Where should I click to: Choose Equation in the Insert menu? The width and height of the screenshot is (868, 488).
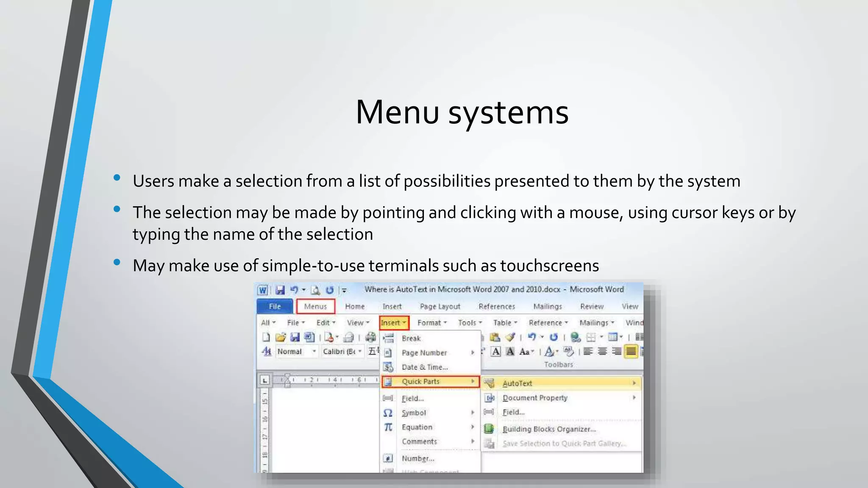click(431, 427)
